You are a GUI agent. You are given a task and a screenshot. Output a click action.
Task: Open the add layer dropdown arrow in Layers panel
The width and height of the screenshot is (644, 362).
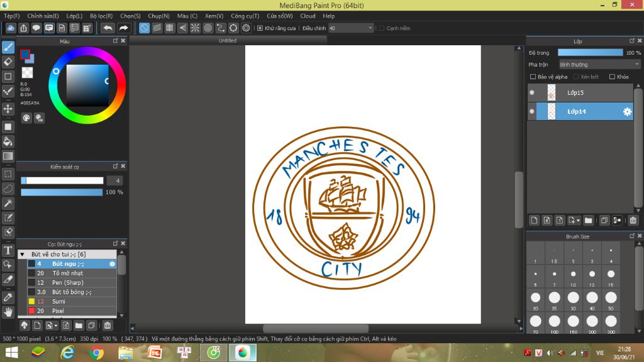click(x=578, y=221)
